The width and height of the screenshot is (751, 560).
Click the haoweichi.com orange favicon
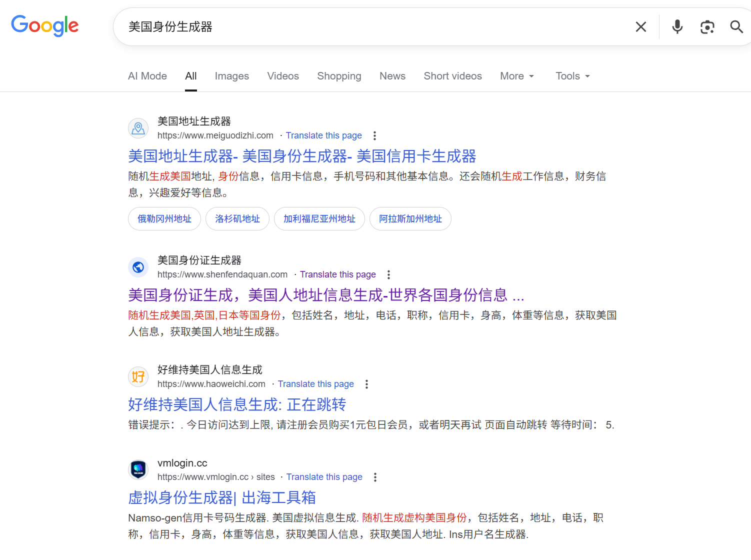(138, 377)
